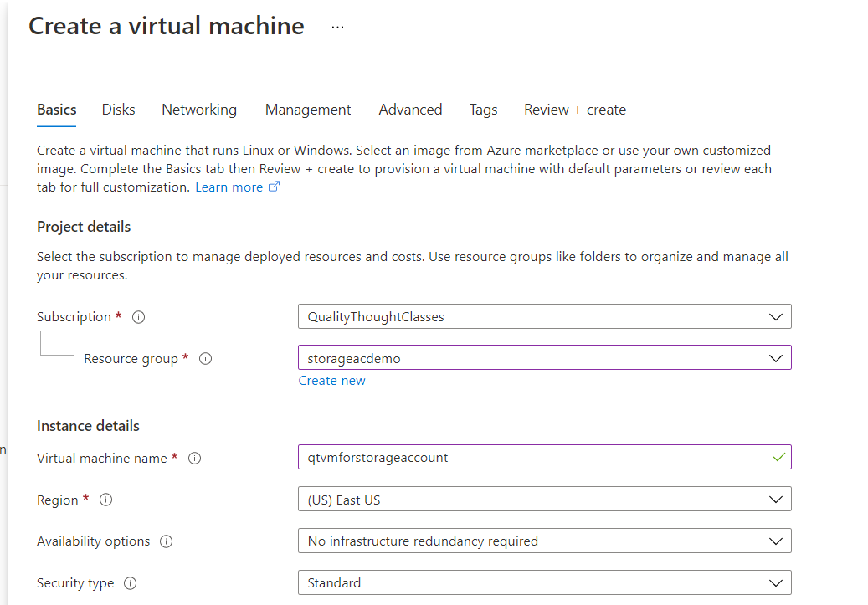The width and height of the screenshot is (868, 605).
Task: Click the external link icon beside Learn more
Action: (x=274, y=187)
